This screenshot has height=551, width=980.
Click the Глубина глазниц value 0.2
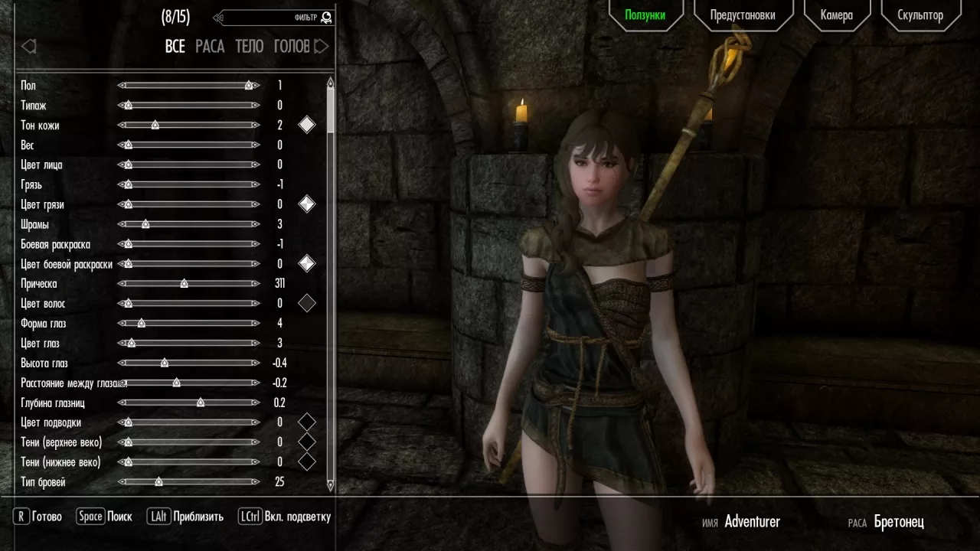pyautogui.click(x=279, y=403)
